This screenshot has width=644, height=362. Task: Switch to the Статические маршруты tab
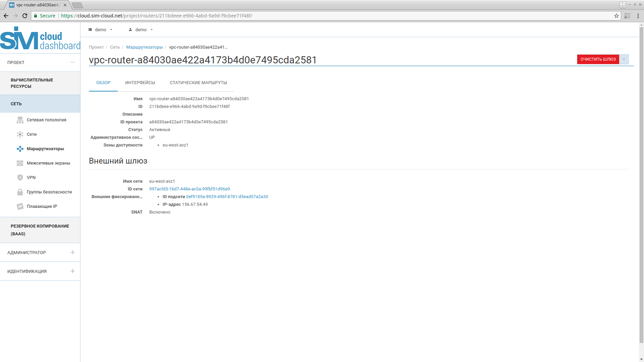198,83
